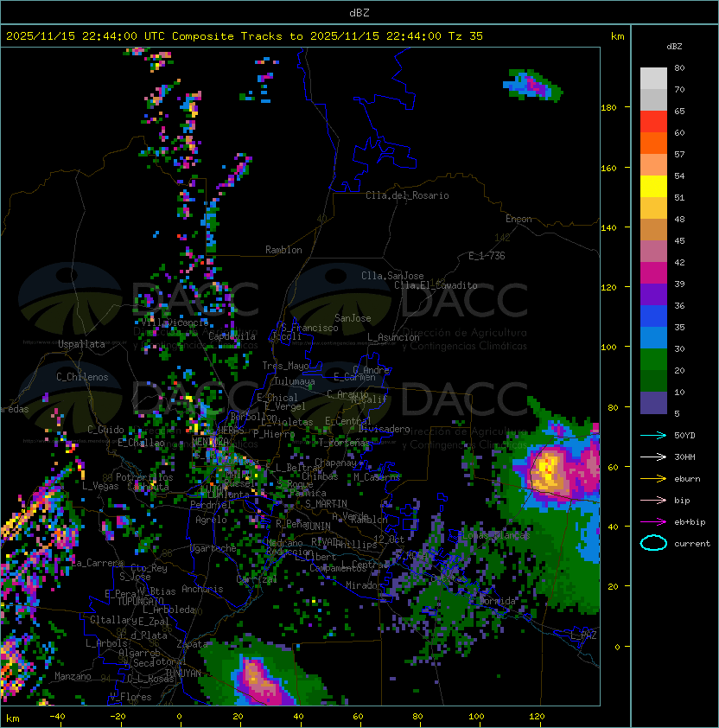Screen dimensions: 719x728
Task: Click the '12_Oct' map label
Action: (x=389, y=539)
